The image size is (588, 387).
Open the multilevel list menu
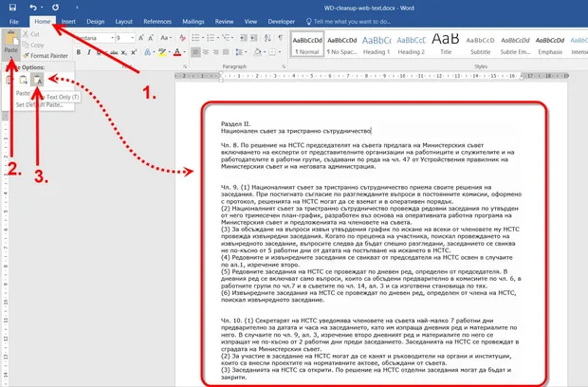coord(226,38)
